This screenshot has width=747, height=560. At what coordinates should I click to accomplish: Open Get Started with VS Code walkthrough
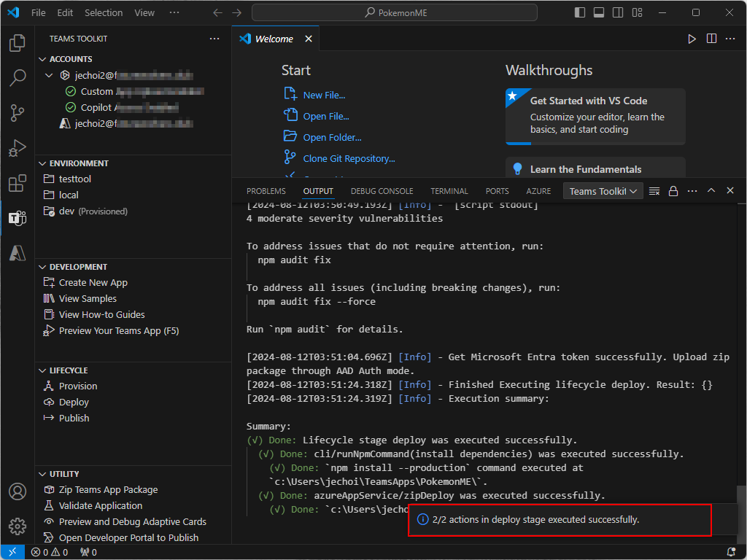point(595,116)
